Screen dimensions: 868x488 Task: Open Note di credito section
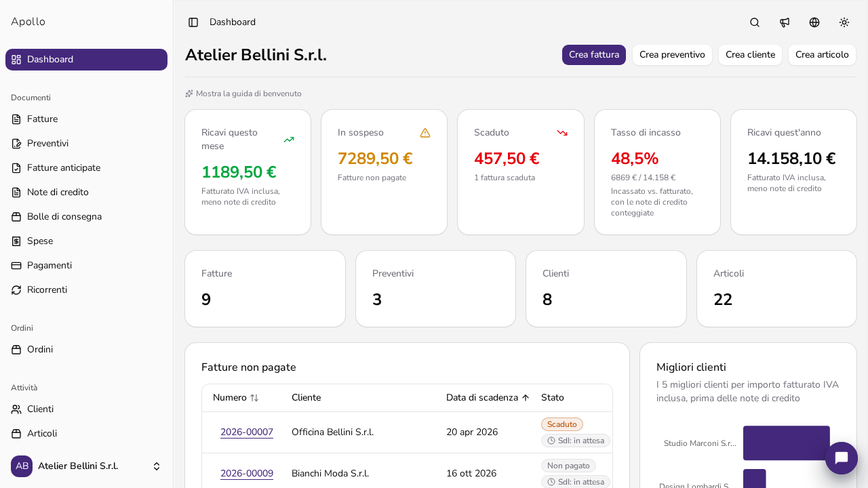click(86, 192)
